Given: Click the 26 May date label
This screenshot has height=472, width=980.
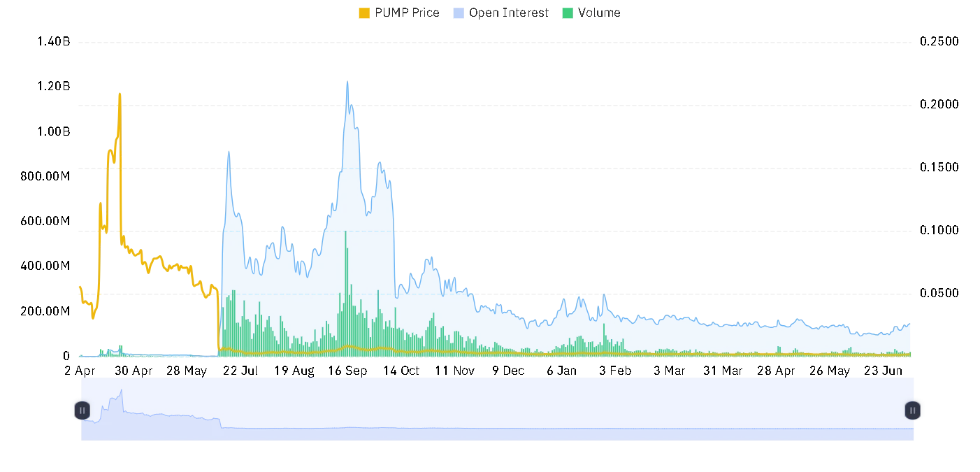Looking at the screenshot, I should pos(830,371).
